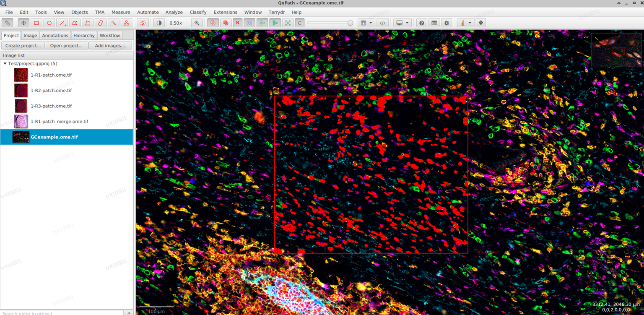Open the Measure menu
644x315 pixels.
tap(121, 12)
